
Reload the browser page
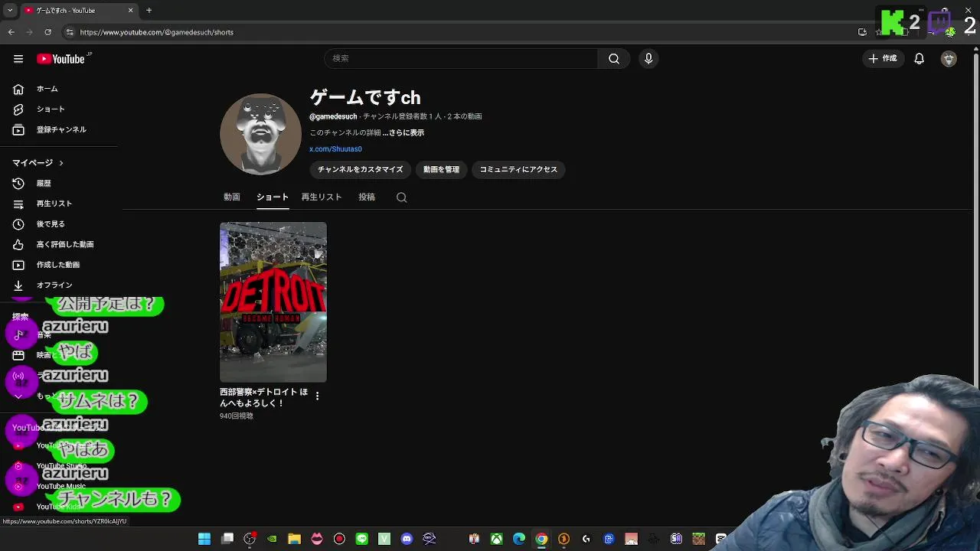point(47,32)
